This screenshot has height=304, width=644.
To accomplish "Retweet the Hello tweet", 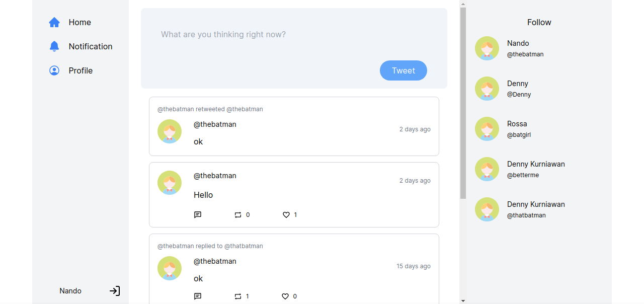I will [x=238, y=215].
